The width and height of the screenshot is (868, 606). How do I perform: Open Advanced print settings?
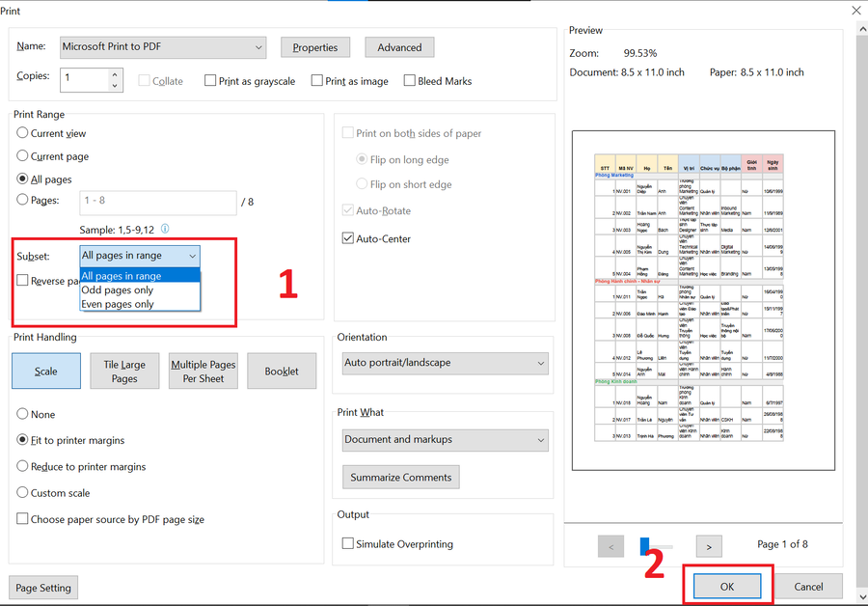(x=399, y=47)
